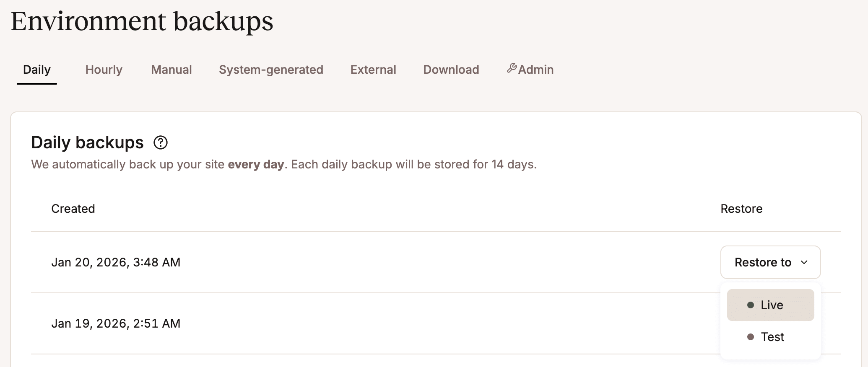
Task: Click the chevron on the Restore to button
Action: click(x=804, y=263)
